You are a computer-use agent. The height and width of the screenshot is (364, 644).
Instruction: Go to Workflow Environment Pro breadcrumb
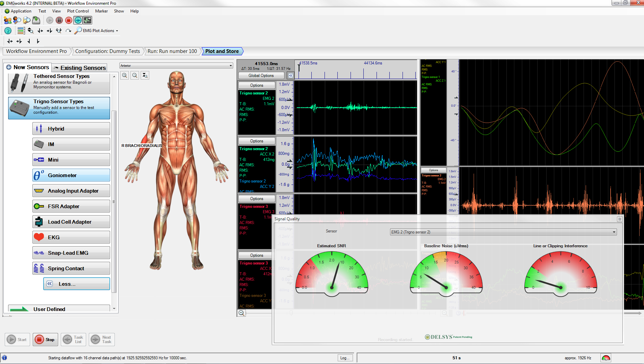click(x=36, y=51)
